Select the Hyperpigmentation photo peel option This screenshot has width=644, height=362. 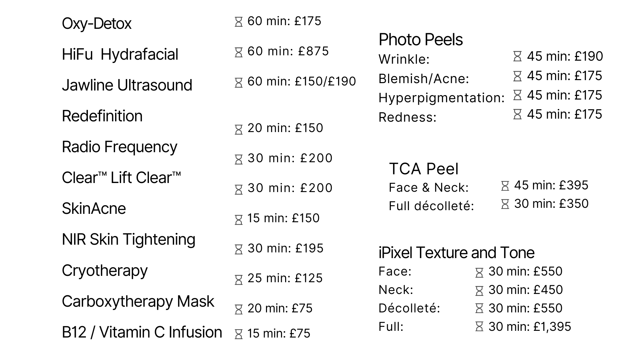pos(441,98)
